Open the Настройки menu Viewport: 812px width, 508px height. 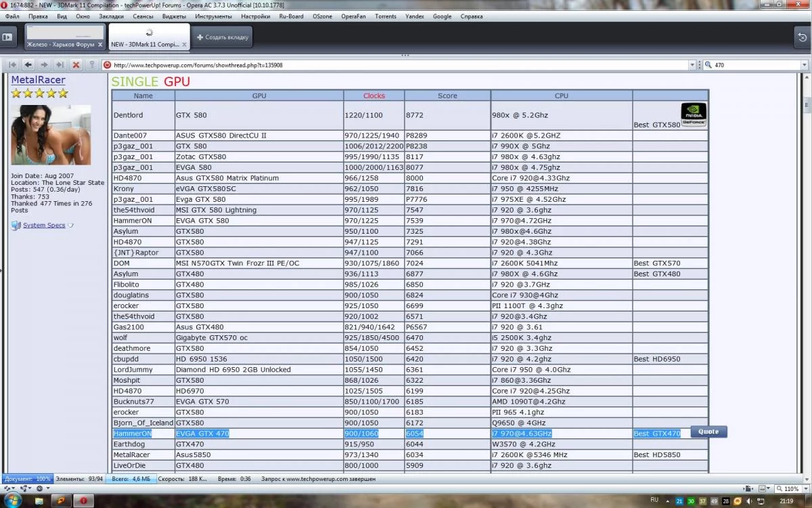(x=255, y=16)
